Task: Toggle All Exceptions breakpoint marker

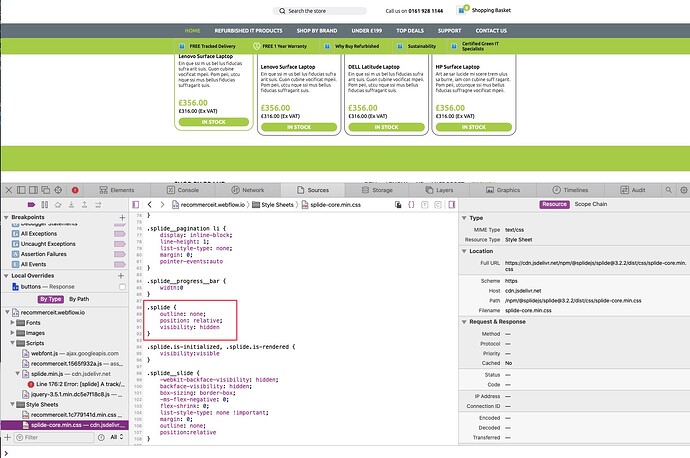Action: (120, 234)
